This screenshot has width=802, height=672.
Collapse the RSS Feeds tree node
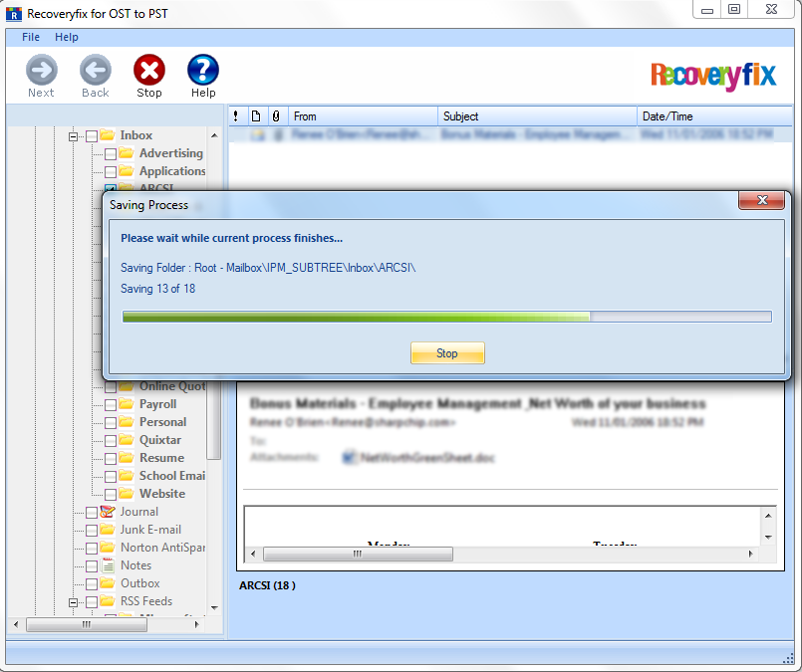[73, 603]
